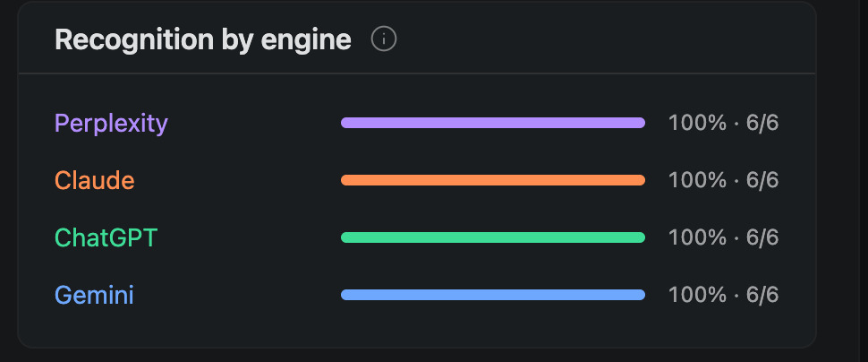The width and height of the screenshot is (868, 362).
Task: Click the Perplexity 100% · 6/6 score
Action: pyautogui.click(x=724, y=123)
